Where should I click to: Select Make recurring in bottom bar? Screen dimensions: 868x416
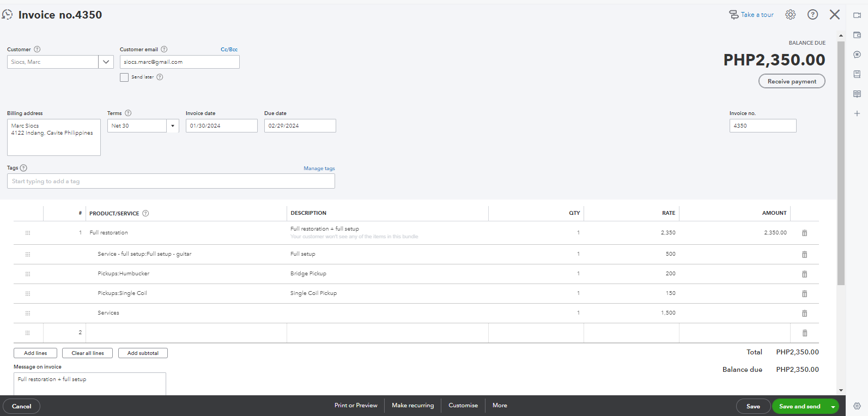(x=412, y=406)
